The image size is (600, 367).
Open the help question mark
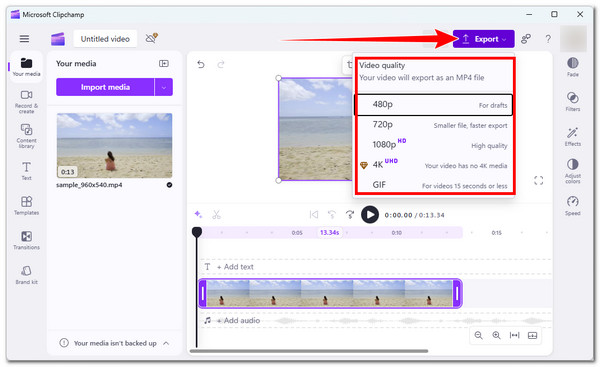(548, 39)
